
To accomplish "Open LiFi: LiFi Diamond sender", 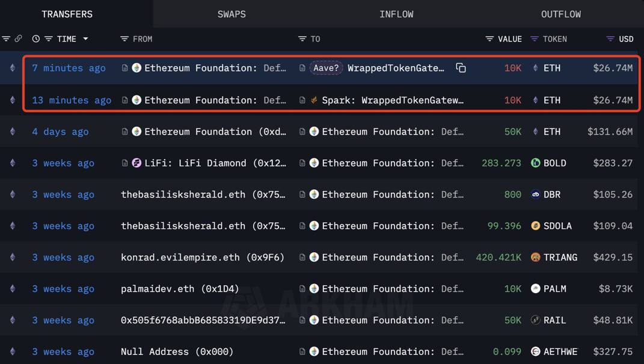I will tap(215, 163).
